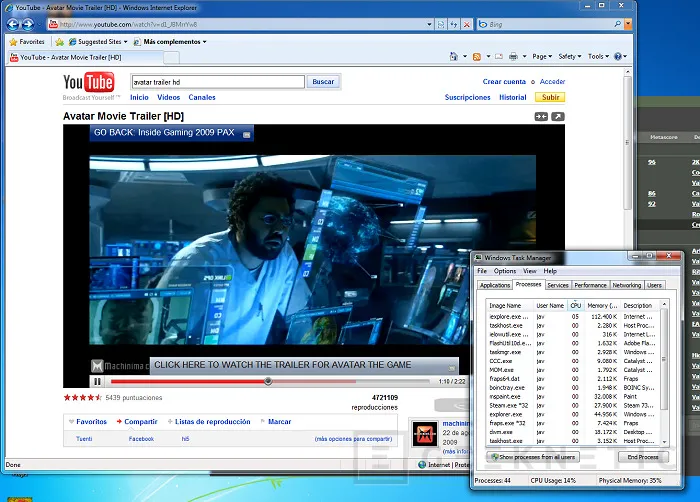Switch to Networking tab in Task Manager

(626, 285)
